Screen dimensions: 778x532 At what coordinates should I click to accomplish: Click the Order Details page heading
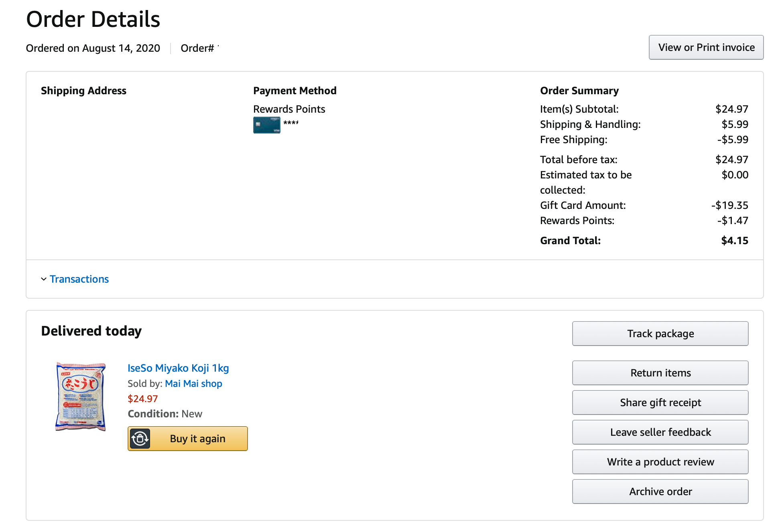pyautogui.click(x=93, y=19)
